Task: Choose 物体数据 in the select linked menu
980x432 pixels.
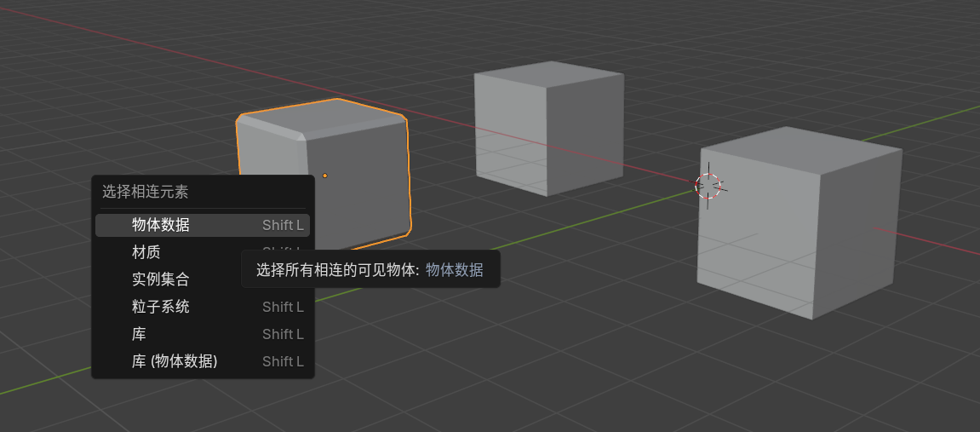Action: point(203,225)
